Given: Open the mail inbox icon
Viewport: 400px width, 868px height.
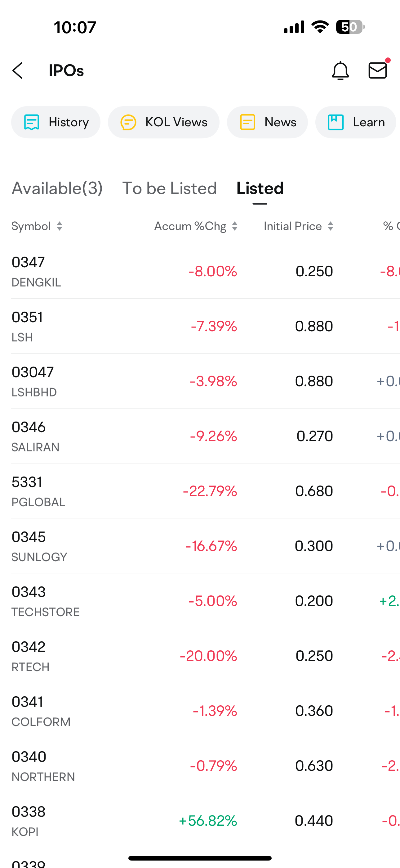Looking at the screenshot, I should coord(378,70).
